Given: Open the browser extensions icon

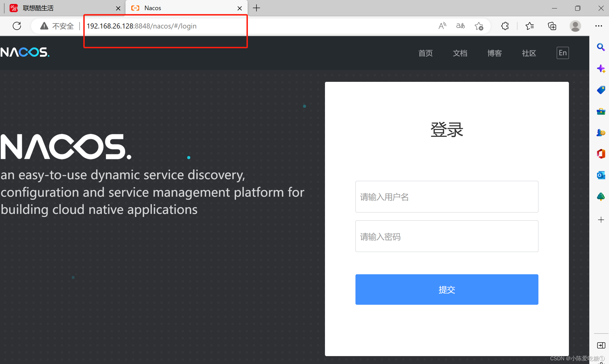Looking at the screenshot, I should (505, 26).
